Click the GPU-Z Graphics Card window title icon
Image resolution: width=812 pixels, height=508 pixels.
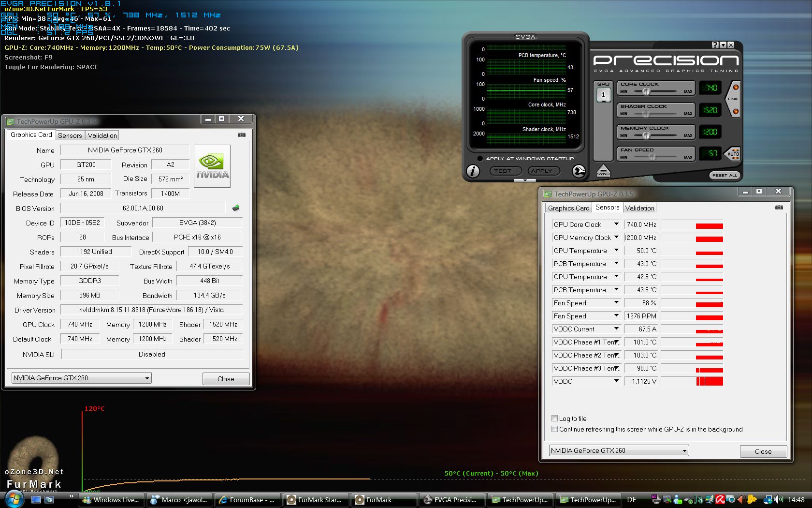[x=10, y=121]
